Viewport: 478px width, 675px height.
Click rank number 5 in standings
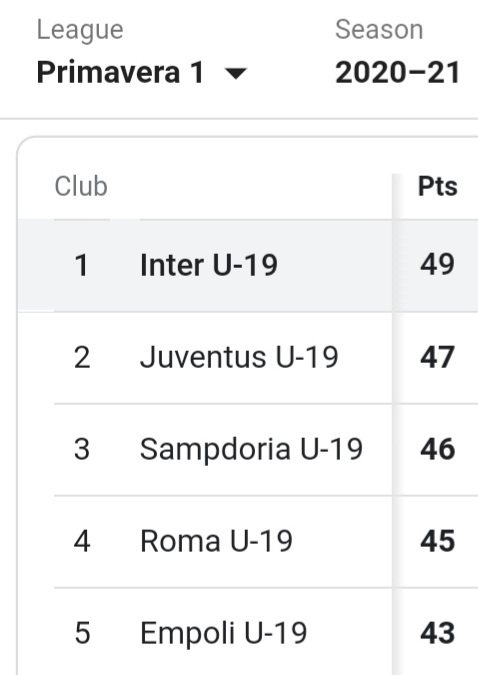pyautogui.click(x=82, y=634)
